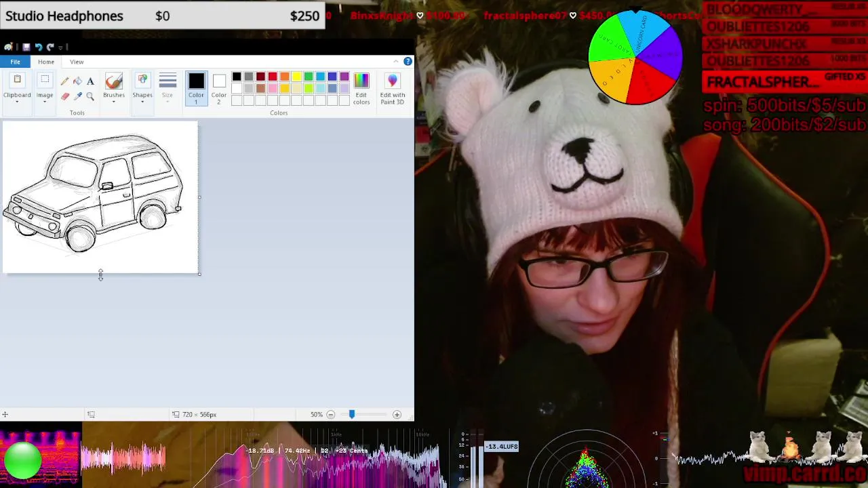
Task: Click the Line Size icon
Action: (167, 81)
